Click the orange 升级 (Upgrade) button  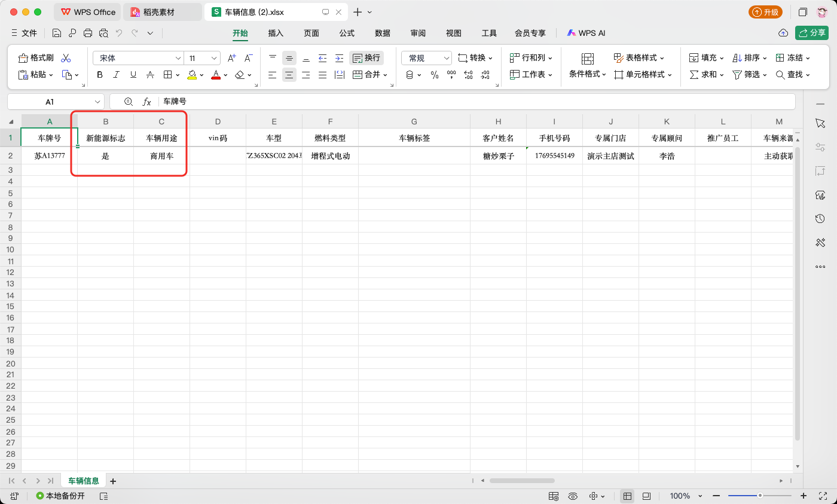click(x=765, y=12)
